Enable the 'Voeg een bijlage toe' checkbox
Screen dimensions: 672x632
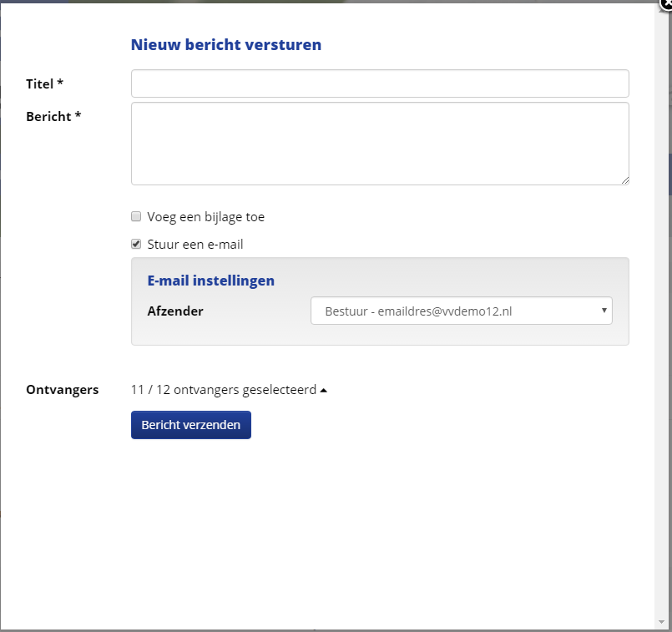pos(136,217)
